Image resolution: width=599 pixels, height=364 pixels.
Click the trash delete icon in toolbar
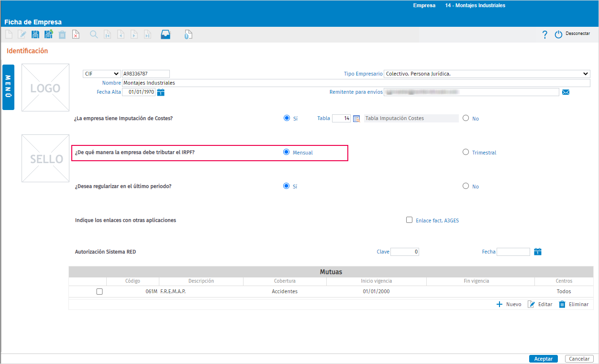click(62, 34)
